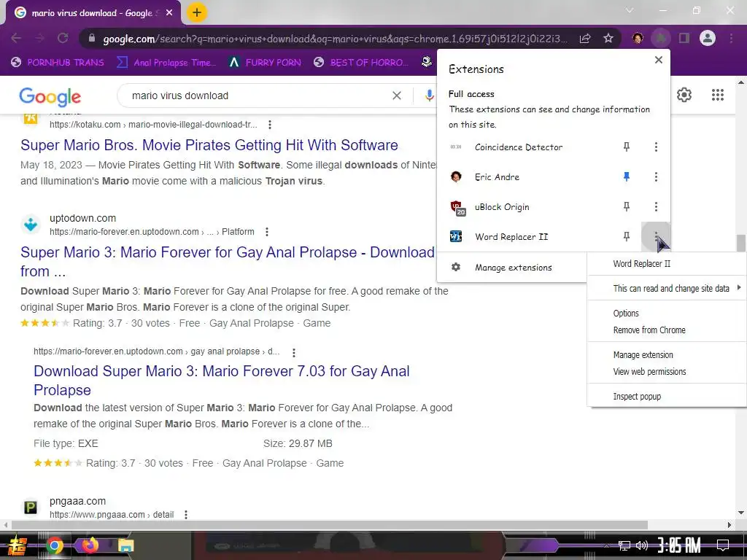Unpin the Eric Andre extension
747x560 pixels.
[x=627, y=177]
